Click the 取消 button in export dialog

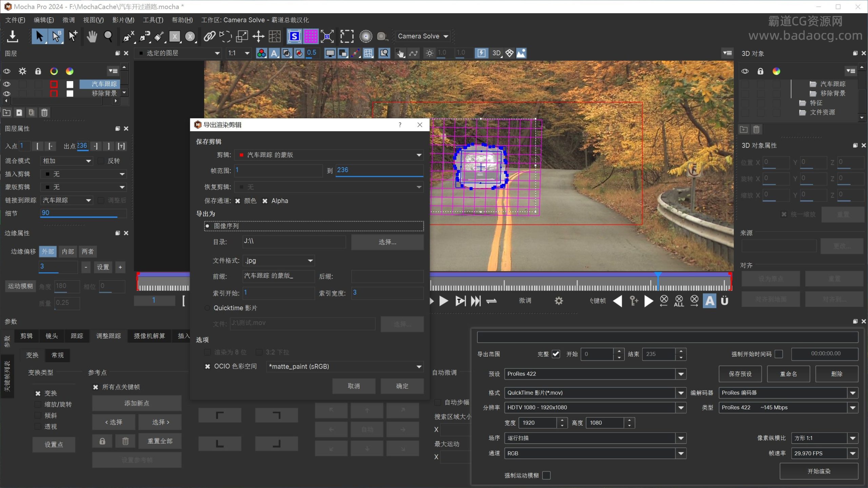354,387
